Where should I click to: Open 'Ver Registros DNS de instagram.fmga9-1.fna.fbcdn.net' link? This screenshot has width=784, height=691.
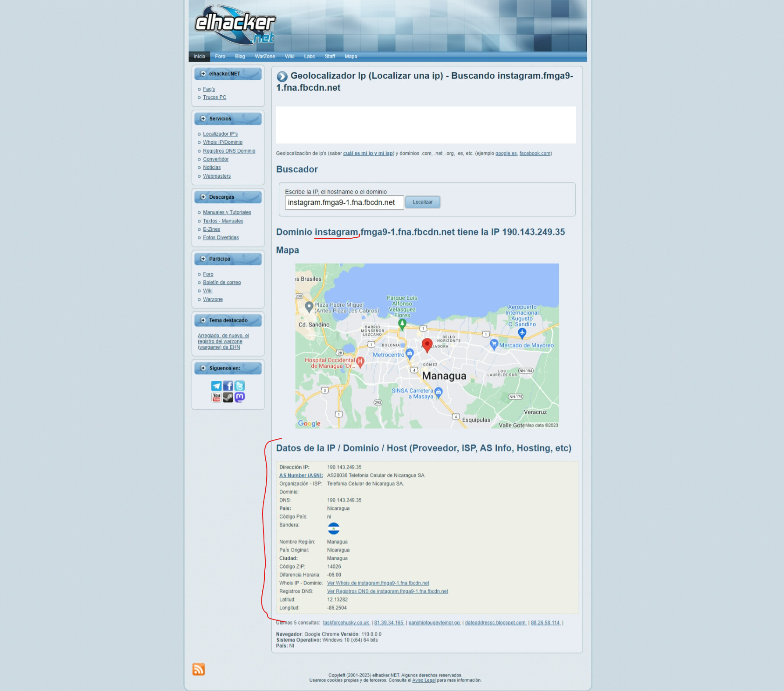pos(388,591)
